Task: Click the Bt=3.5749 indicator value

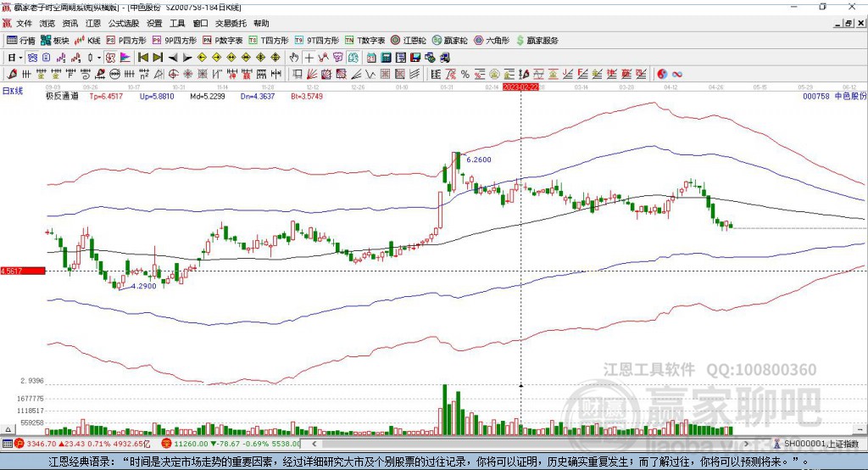Action: point(307,97)
